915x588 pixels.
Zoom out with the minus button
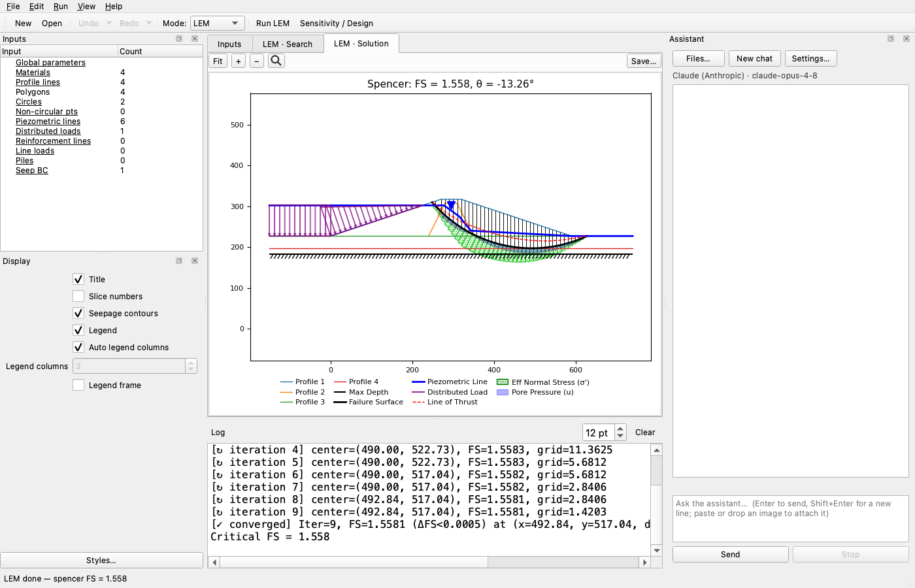tap(257, 61)
